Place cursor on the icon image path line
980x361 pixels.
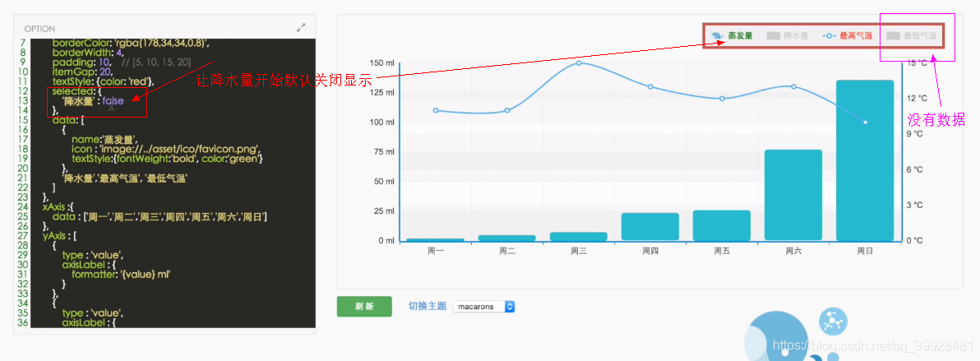[165, 150]
